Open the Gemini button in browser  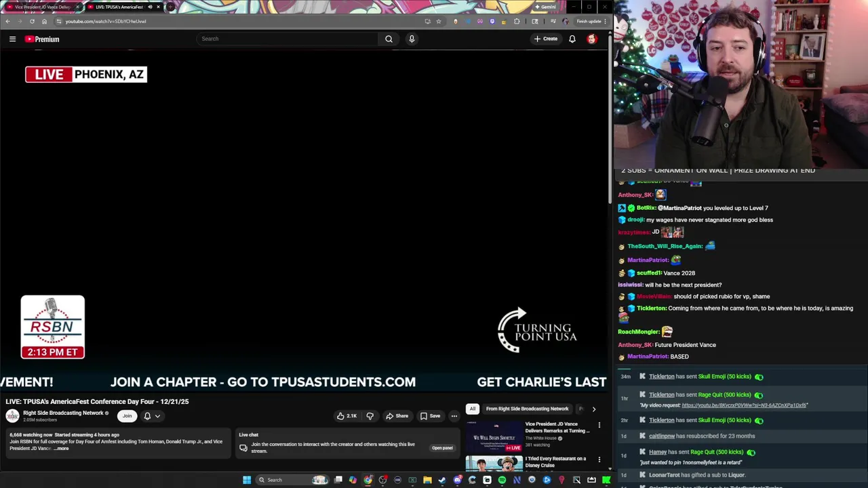545,7
